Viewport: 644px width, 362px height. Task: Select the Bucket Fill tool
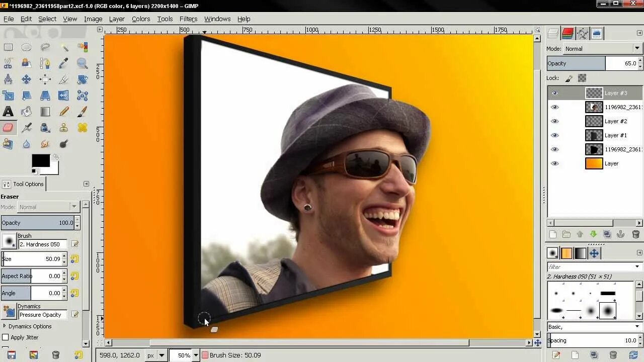click(x=26, y=112)
